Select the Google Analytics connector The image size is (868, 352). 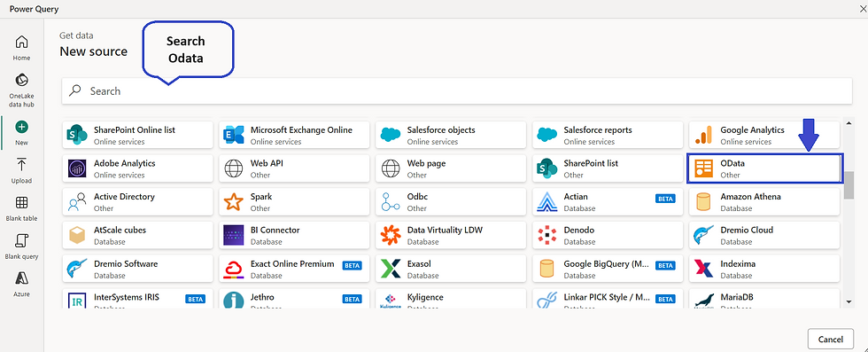tap(763, 136)
